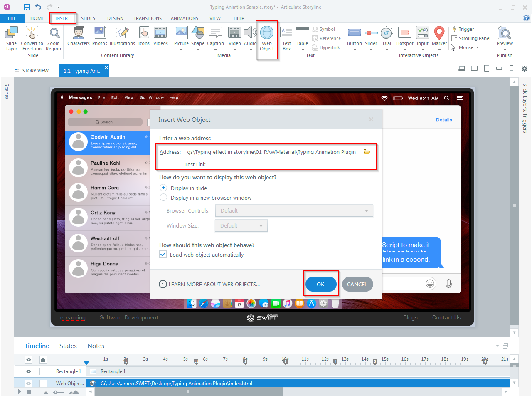Switch to phone portrait preview
Viewport: 532px width, 396px height.
click(512, 69)
